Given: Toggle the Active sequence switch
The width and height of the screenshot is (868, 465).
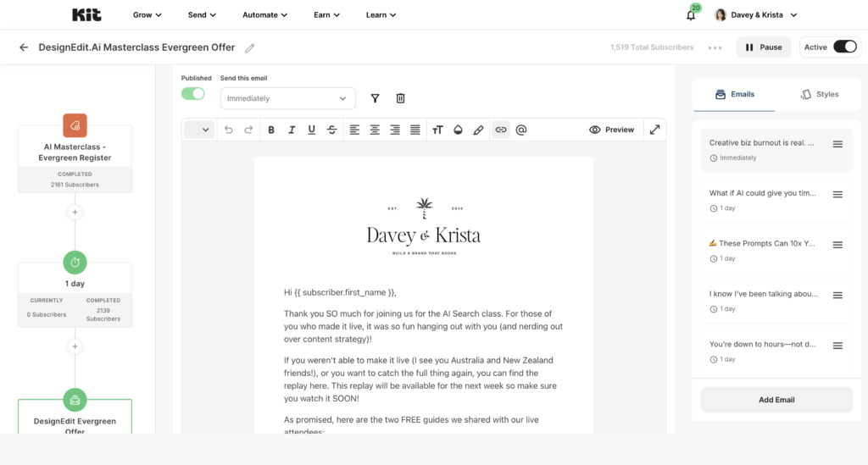Looking at the screenshot, I should point(844,47).
